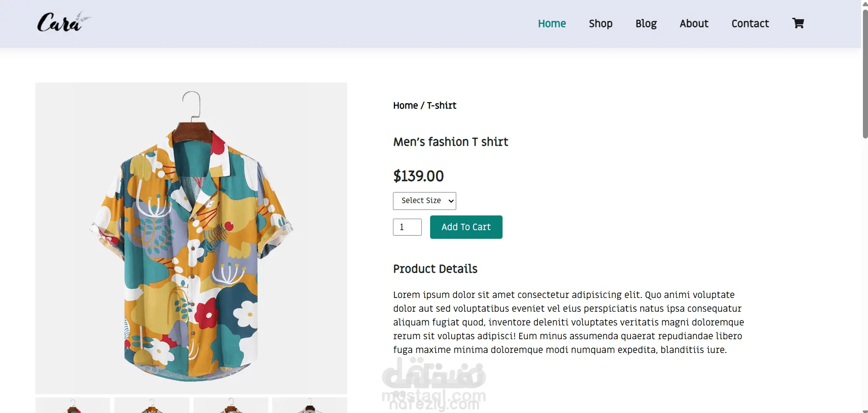This screenshot has height=413, width=868.
Task: Open the Select Size dropdown
Action: coord(424,201)
